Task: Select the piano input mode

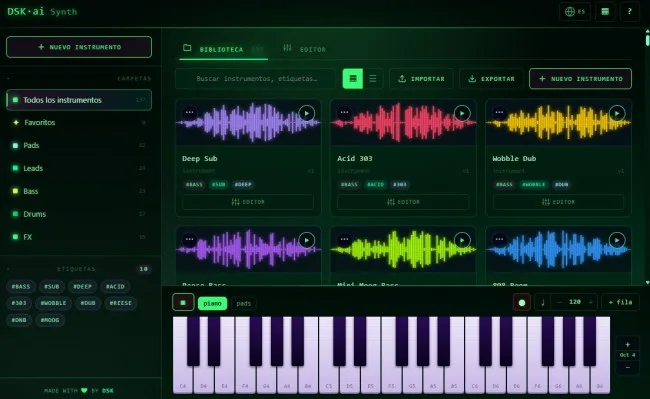Action: pos(212,303)
